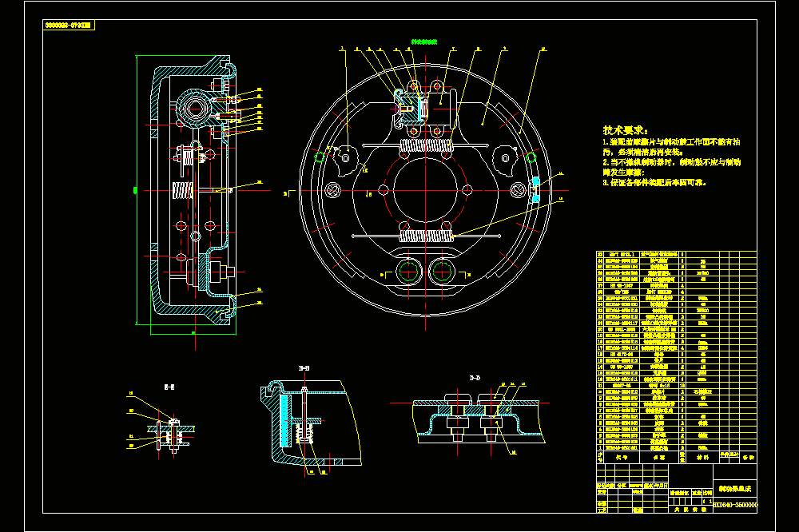Image resolution: width=799 pixels, height=532 pixels.
Task: Select drawing number BXD640-3500000 text
Action: (735, 505)
